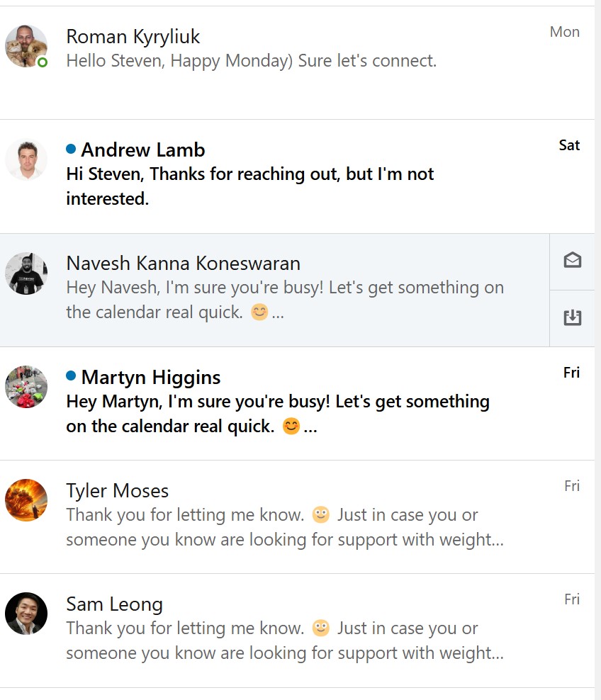Click the Mon timestamp on Roman's message
Viewport: 601px width, 700px height.
pyautogui.click(x=564, y=32)
